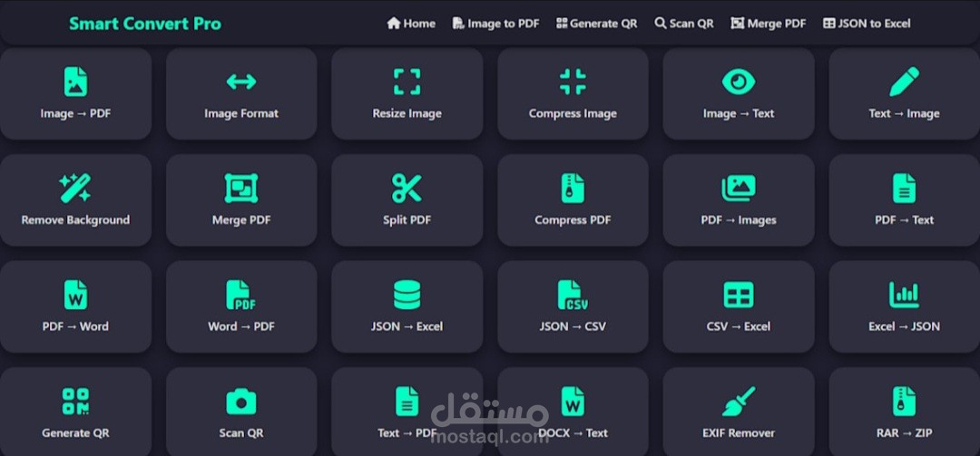Select the Split PDF scissors icon
The height and width of the screenshot is (456, 980).
click(x=407, y=188)
